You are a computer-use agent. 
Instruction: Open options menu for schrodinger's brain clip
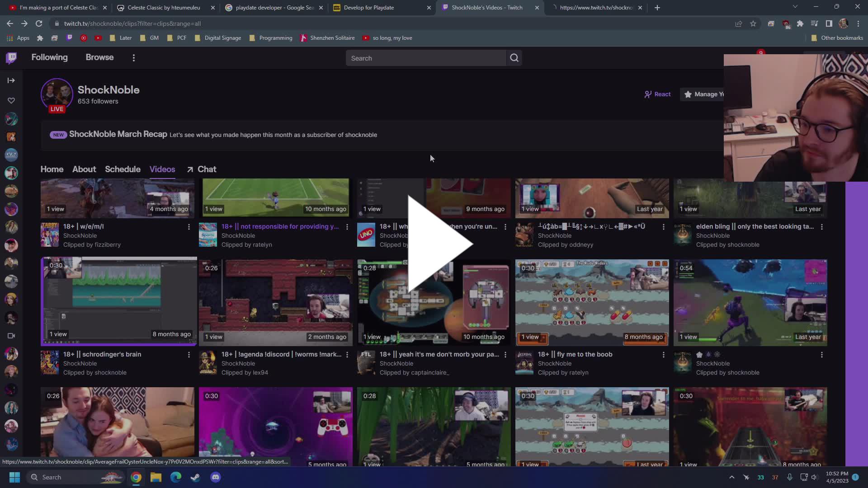click(189, 355)
